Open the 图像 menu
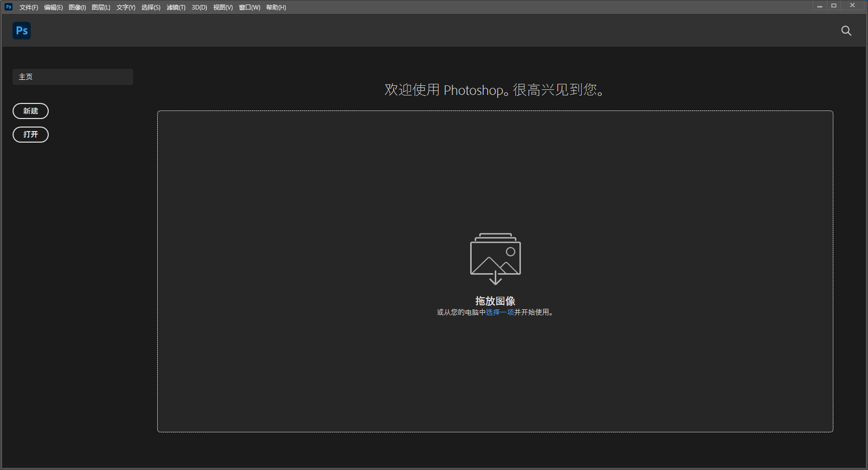Screen dimensions: 868x470 (77, 7)
